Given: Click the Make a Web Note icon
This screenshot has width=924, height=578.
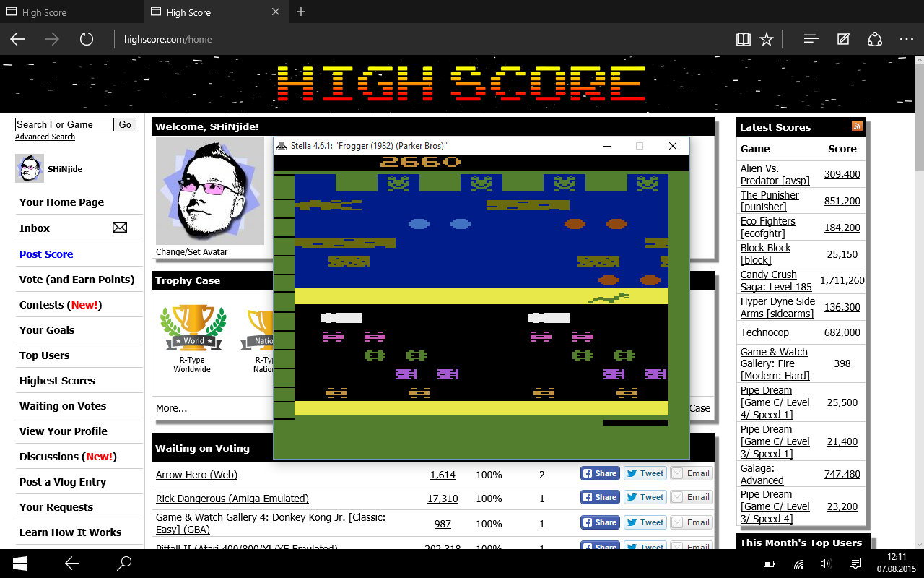Looking at the screenshot, I should point(842,39).
